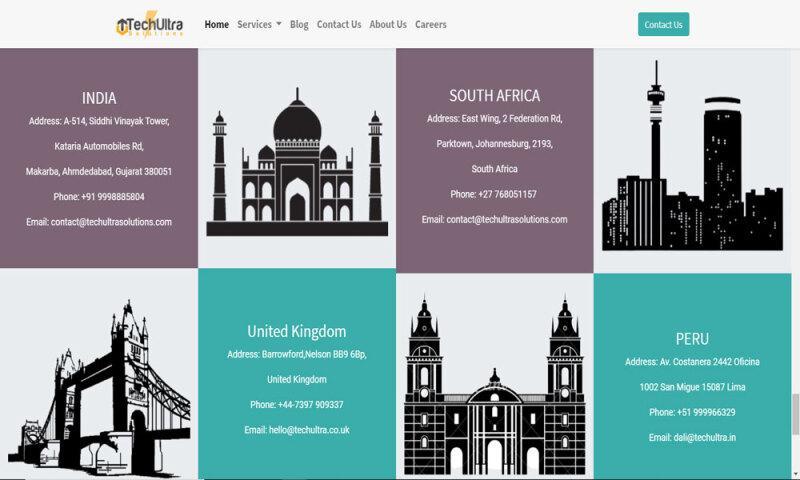Screen dimensions: 800x480
Task: Click the Kataria Automobiles Rd line
Action: (x=99, y=146)
